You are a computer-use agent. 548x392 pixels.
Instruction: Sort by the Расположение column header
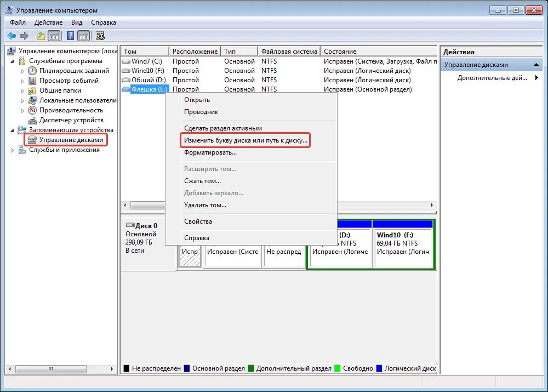(195, 52)
